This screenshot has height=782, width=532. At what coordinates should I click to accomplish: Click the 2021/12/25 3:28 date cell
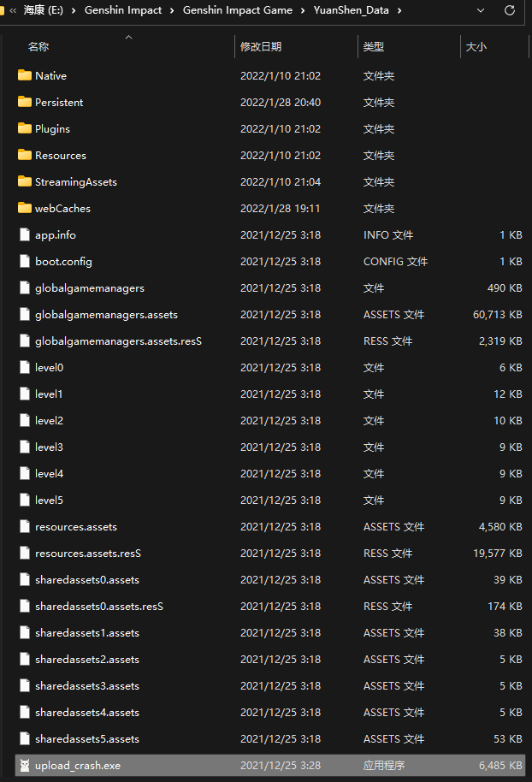click(281, 765)
